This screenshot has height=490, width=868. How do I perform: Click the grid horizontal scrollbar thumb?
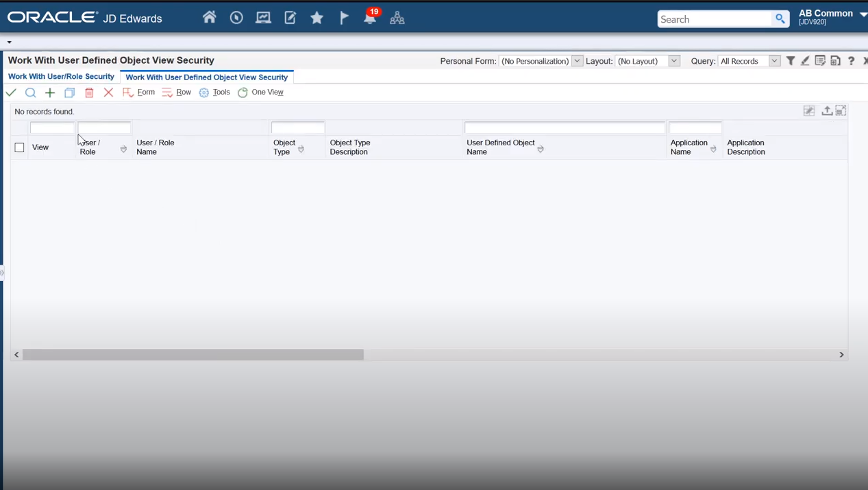click(193, 354)
